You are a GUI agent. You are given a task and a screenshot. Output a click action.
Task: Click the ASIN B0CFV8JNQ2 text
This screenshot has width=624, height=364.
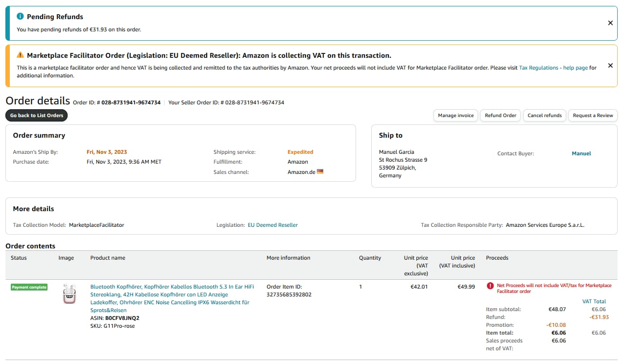tap(122, 318)
